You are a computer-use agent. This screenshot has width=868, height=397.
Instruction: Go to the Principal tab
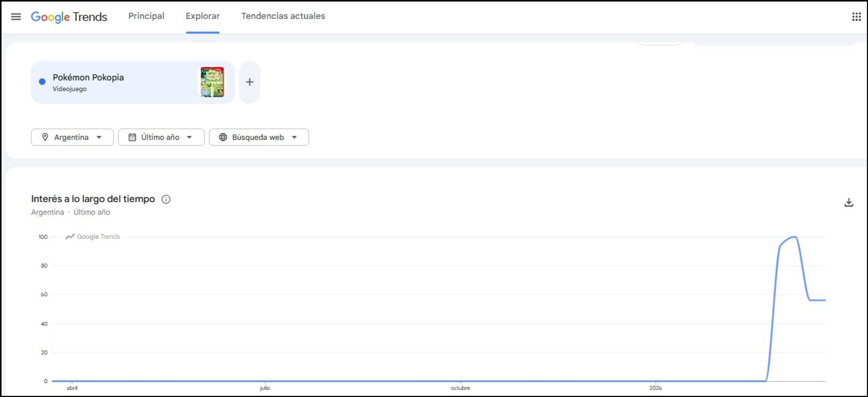click(x=146, y=16)
